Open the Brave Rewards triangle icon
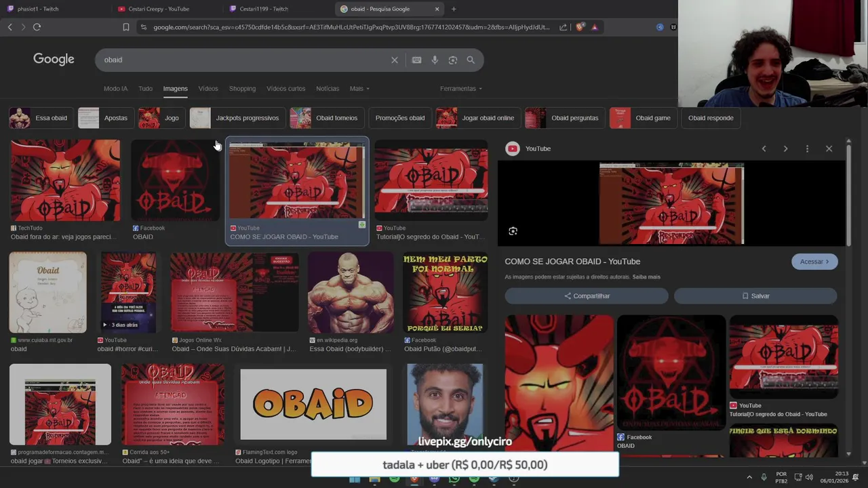The width and height of the screenshot is (868, 488). point(594,27)
